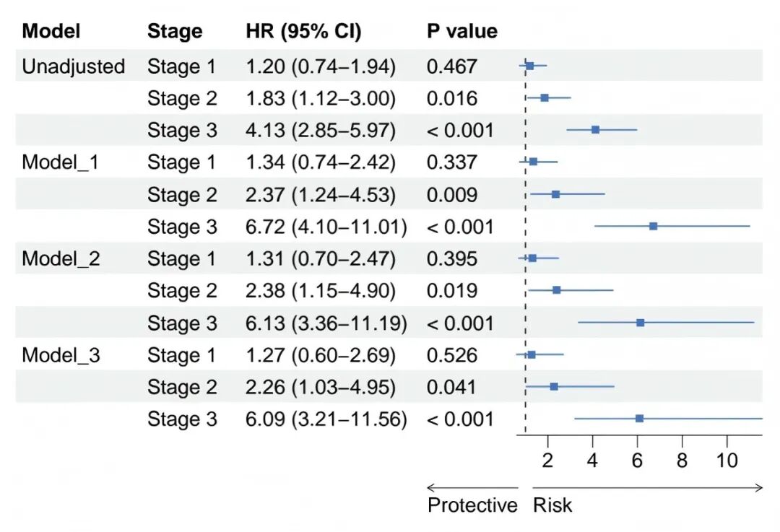Click the Unadjusted Stage 1 square marker

(530, 66)
